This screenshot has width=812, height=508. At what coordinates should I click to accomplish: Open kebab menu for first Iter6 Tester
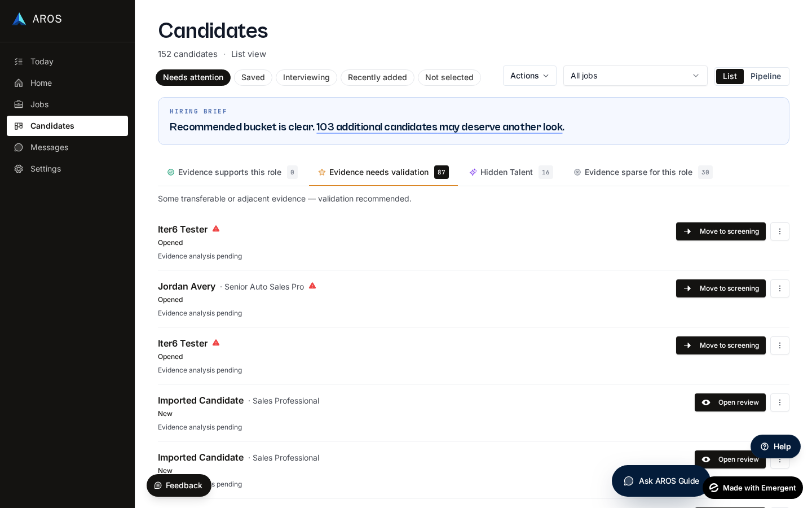780,231
